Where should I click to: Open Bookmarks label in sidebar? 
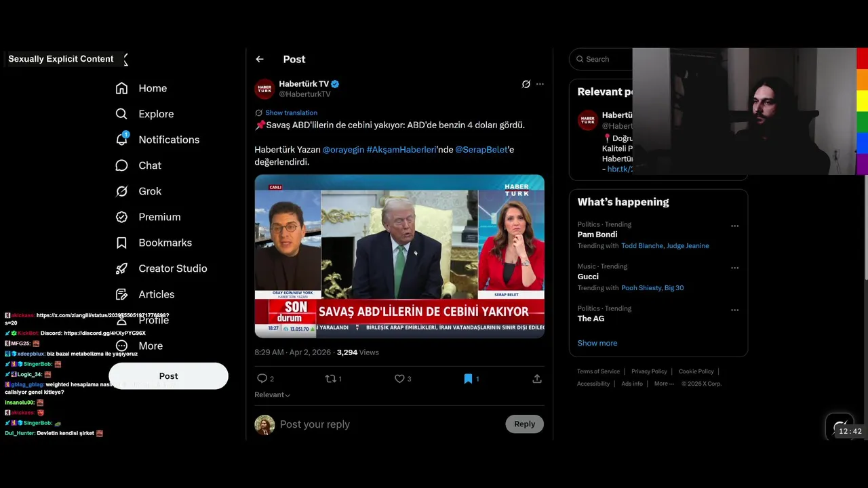pyautogui.click(x=165, y=243)
